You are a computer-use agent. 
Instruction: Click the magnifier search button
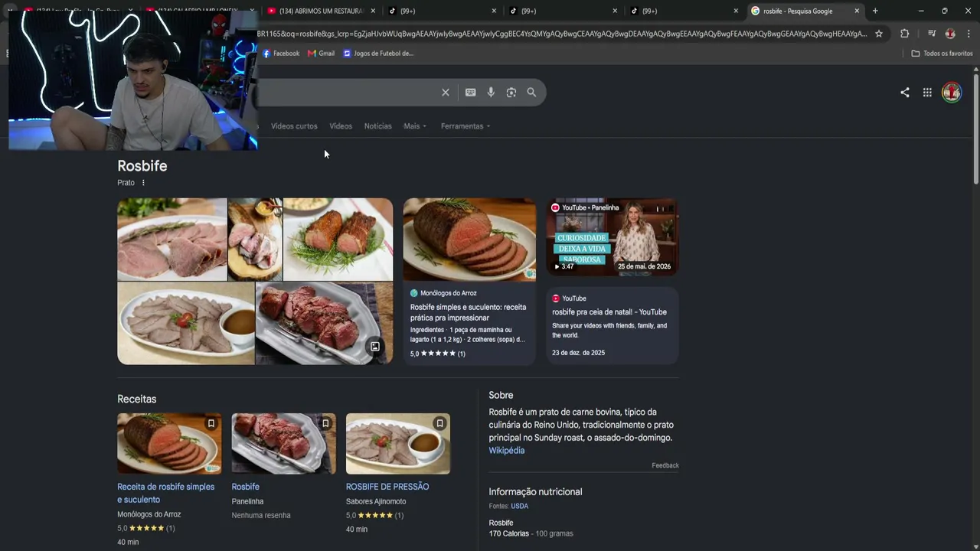coord(531,93)
